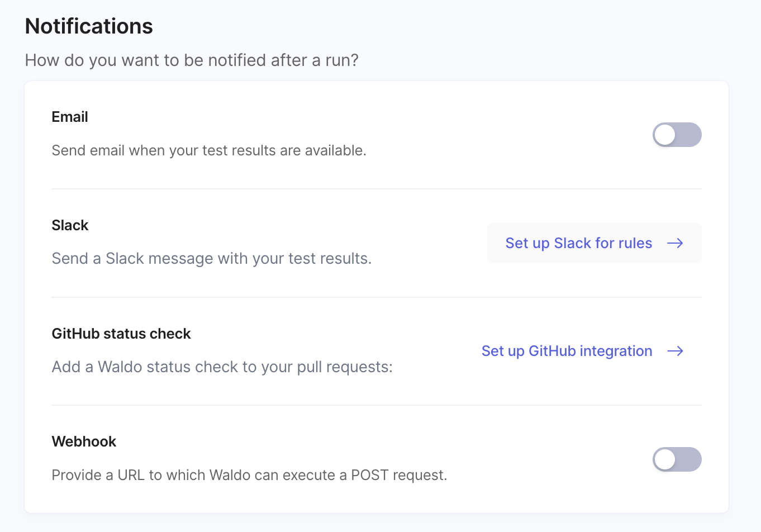Click 'Send email when your test results' description
The height and width of the screenshot is (532, 761).
pos(209,150)
